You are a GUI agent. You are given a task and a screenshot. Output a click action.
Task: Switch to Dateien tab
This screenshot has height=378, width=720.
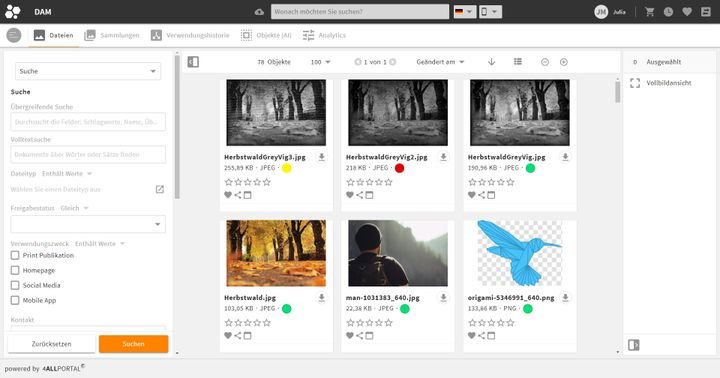pos(54,35)
